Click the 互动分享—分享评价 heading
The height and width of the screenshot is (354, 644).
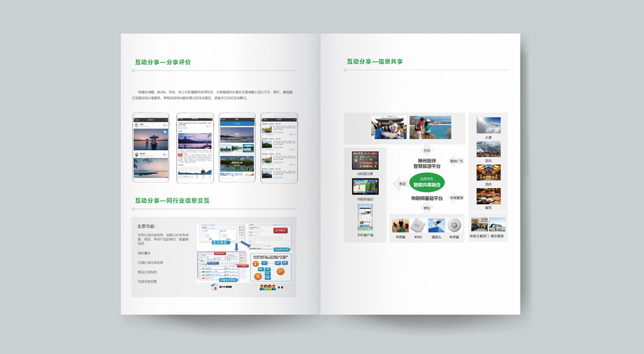pyautogui.click(x=163, y=62)
